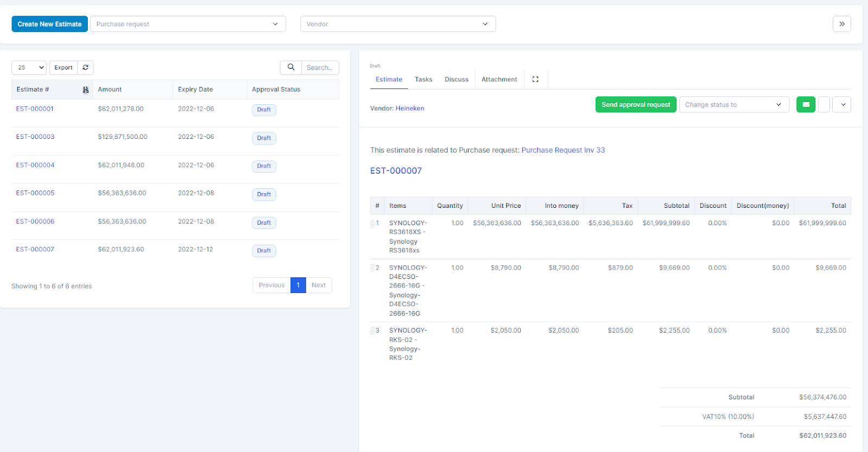Open the 25 entries-per-page selector

(x=29, y=67)
